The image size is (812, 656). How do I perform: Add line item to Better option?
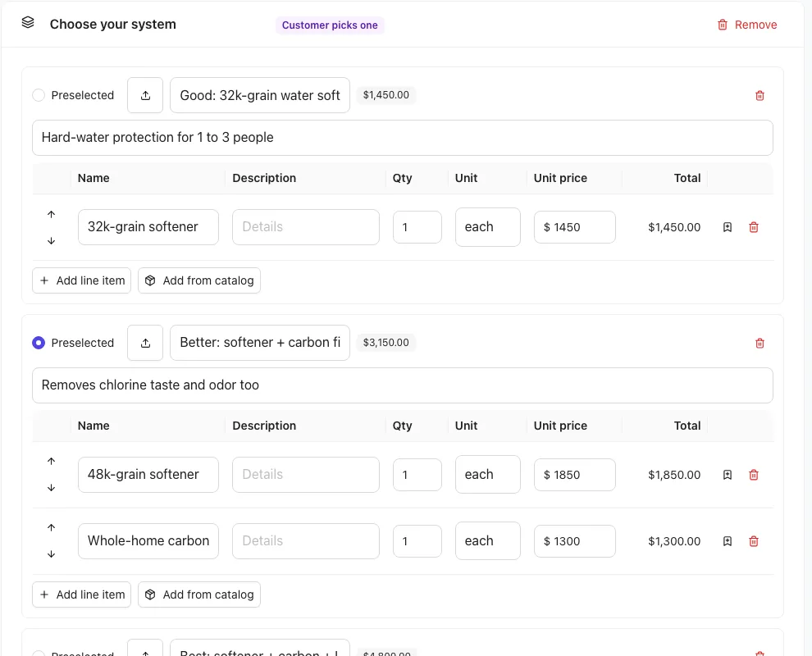[x=82, y=594]
